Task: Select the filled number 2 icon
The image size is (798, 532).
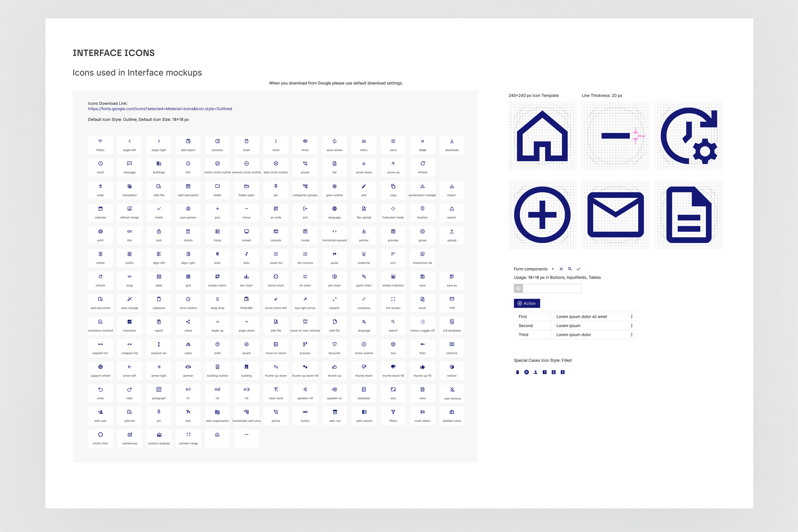Action: (x=553, y=372)
